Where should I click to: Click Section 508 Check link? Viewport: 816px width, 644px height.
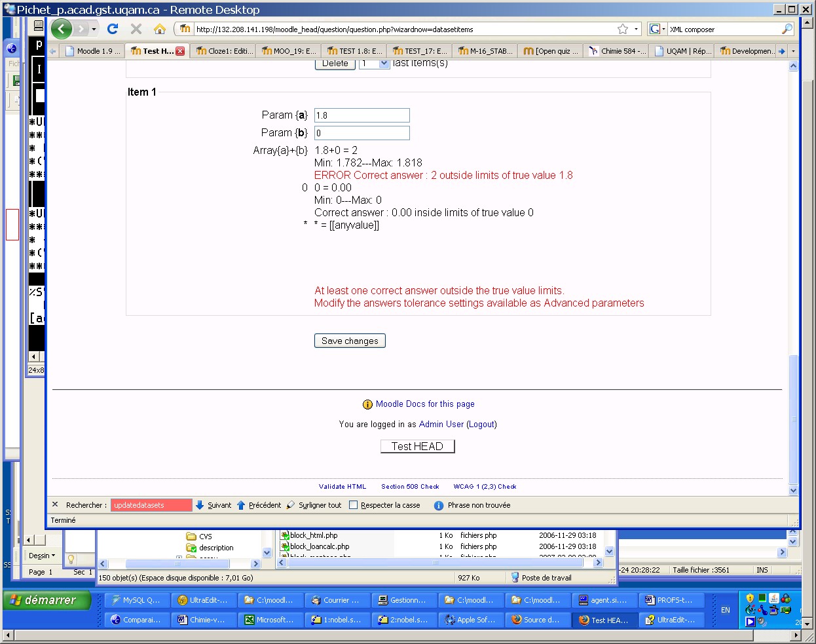pos(410,487)
